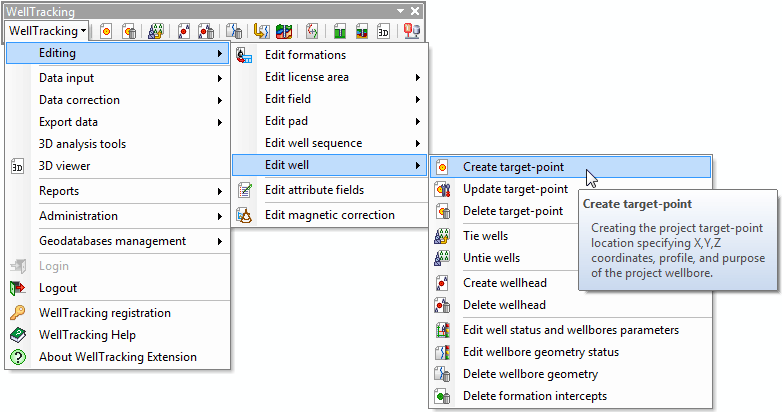
Task: Select Delete formation intercepts entry
Action: click(x=571, y=396)
